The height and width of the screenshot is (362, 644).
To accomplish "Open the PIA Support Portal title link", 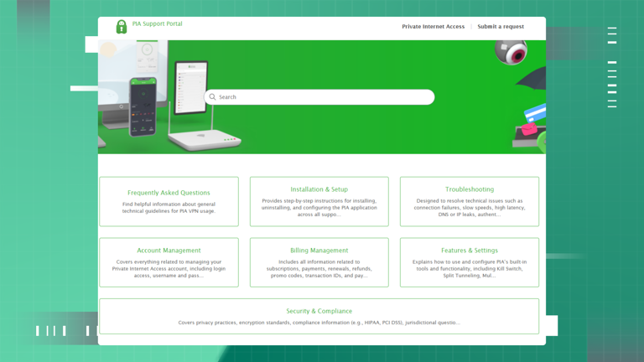I will click(x=158, y=23).
